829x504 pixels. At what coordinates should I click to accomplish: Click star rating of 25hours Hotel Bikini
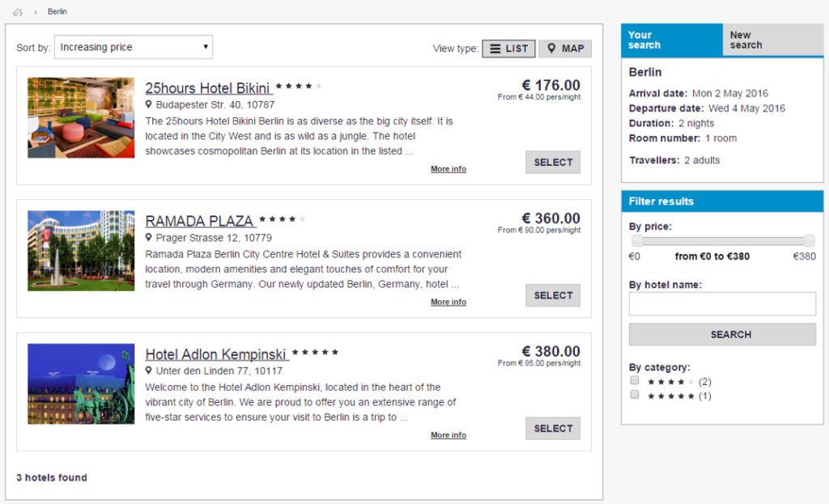click(299, 86)
